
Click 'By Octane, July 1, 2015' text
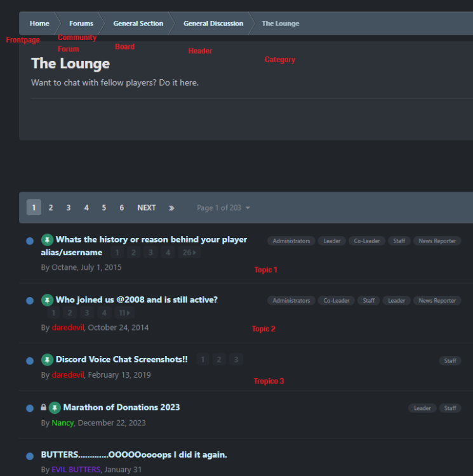(81, 267)
